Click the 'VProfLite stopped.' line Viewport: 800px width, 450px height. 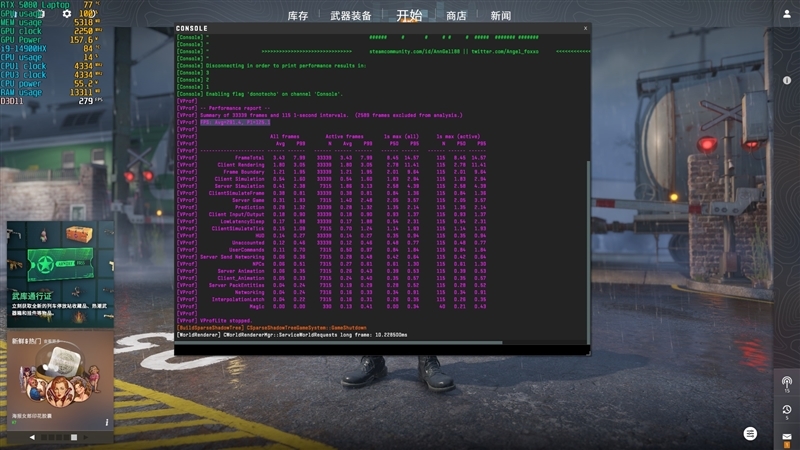[x=226, y=321]
